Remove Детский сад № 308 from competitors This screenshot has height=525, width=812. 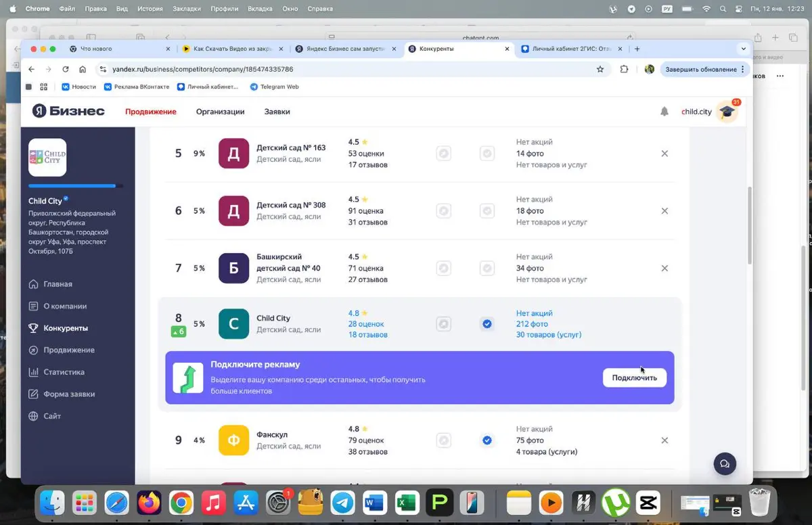tap(664, 211)
